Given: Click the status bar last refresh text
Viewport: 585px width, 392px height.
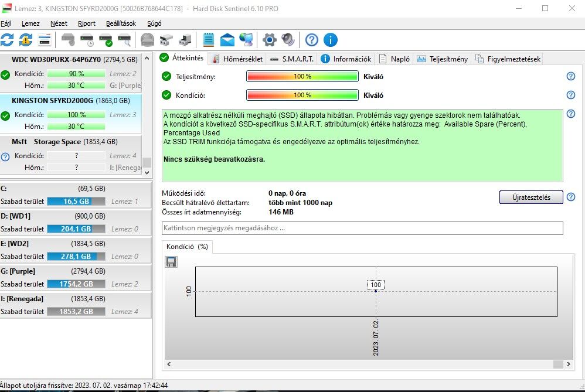Looking at the screenshot, I should pyautogui.click(x=84, y=386).
